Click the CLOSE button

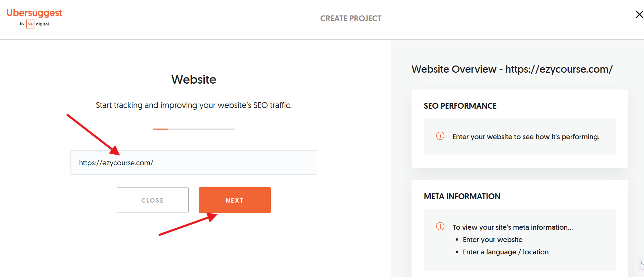point(153,200)
